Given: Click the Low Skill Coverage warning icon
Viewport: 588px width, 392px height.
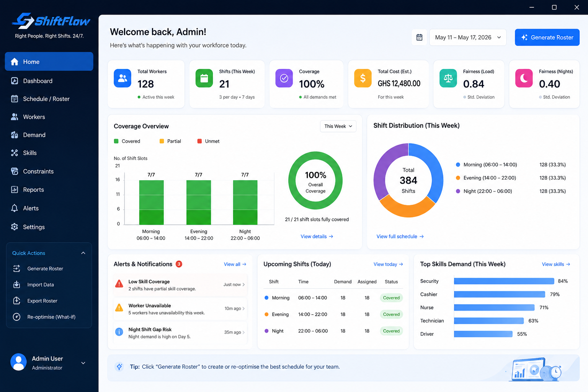Looking at the screenshot, I should click(x=119, y=284).
